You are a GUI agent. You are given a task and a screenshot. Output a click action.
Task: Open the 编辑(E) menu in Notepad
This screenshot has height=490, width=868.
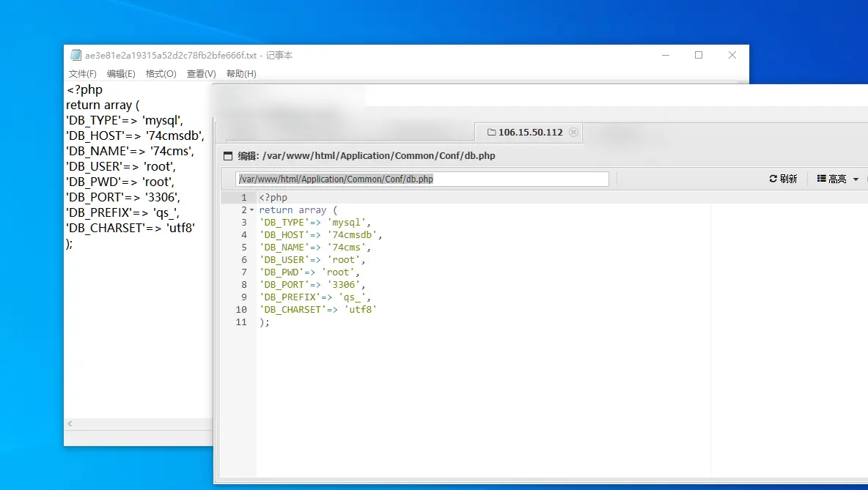coord(121,73)
